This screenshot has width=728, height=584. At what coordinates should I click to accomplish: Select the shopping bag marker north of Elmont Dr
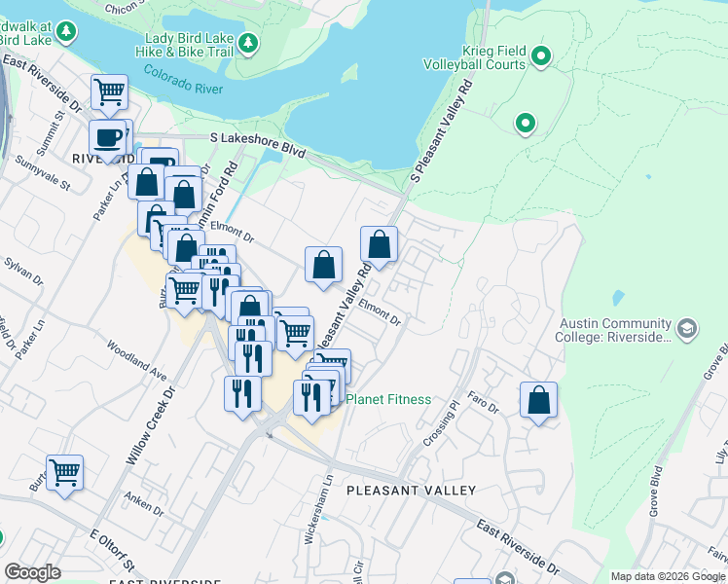[x=323, y=269]
